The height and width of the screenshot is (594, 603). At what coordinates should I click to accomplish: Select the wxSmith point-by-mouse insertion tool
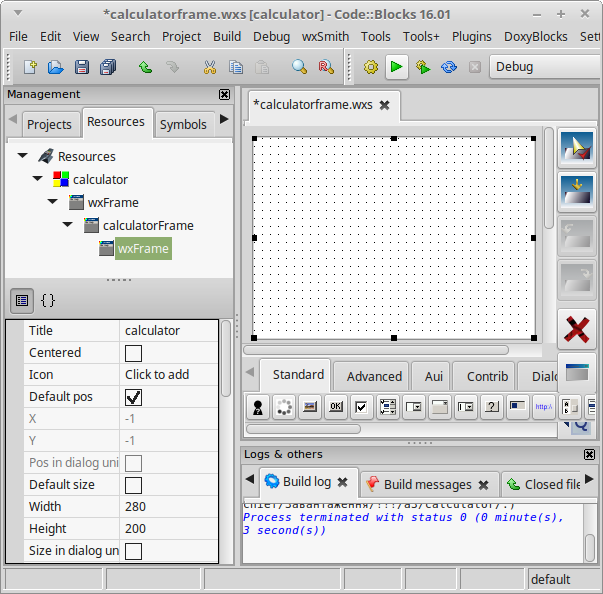click(x=576, y=147)
